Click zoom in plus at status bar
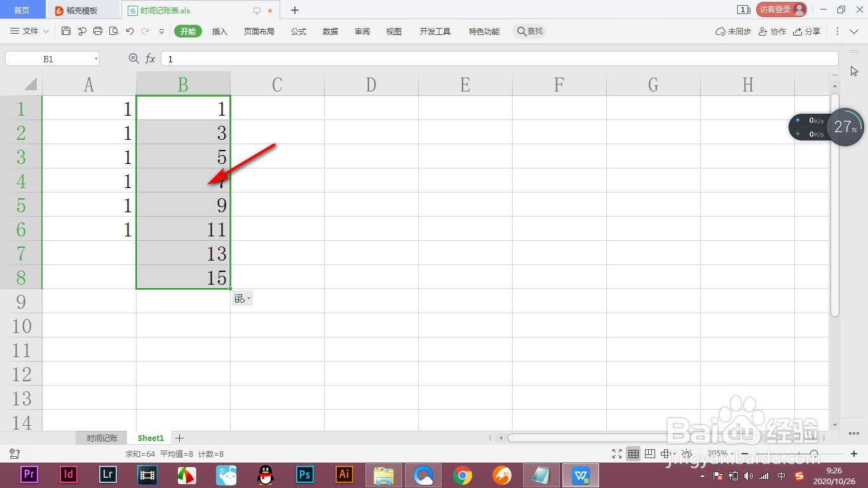 [854, 454]
